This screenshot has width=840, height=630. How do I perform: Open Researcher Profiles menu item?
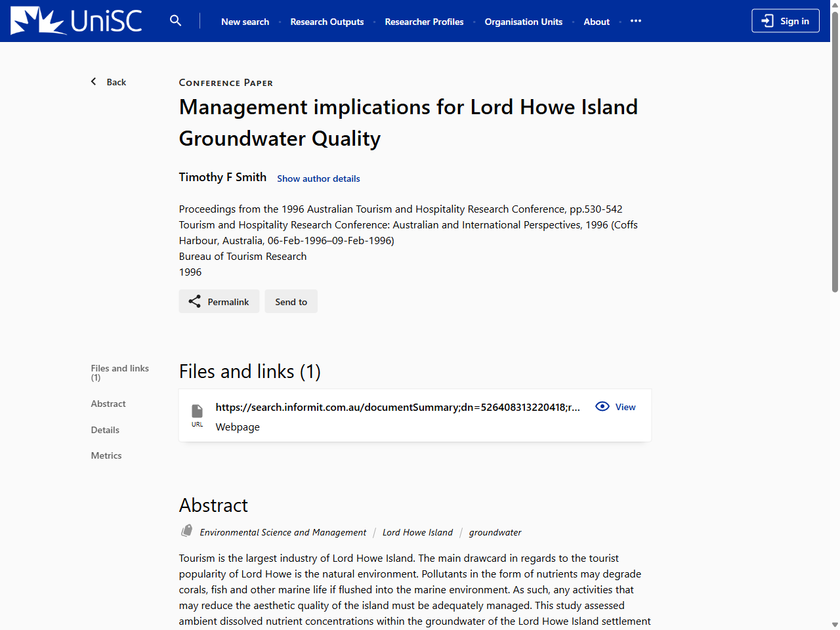[x=424, y=22]
